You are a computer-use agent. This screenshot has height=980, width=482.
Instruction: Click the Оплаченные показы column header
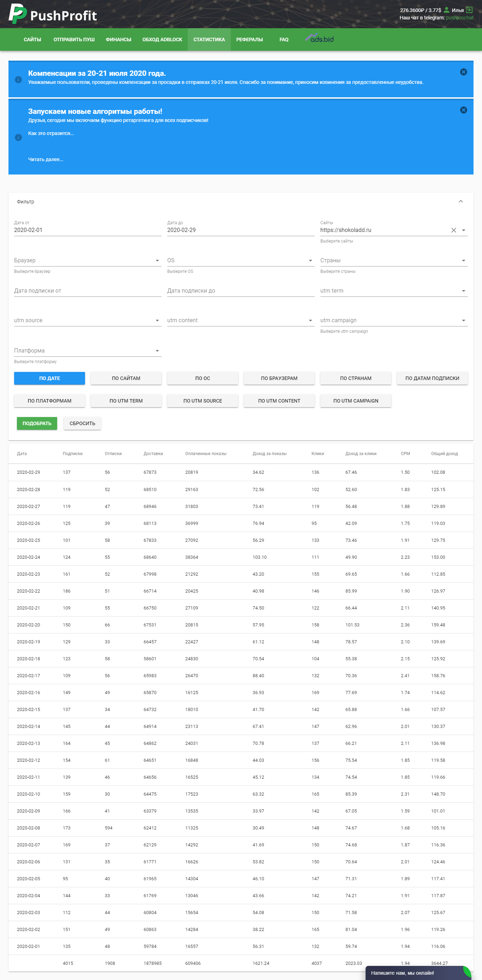tap(206, 453)
